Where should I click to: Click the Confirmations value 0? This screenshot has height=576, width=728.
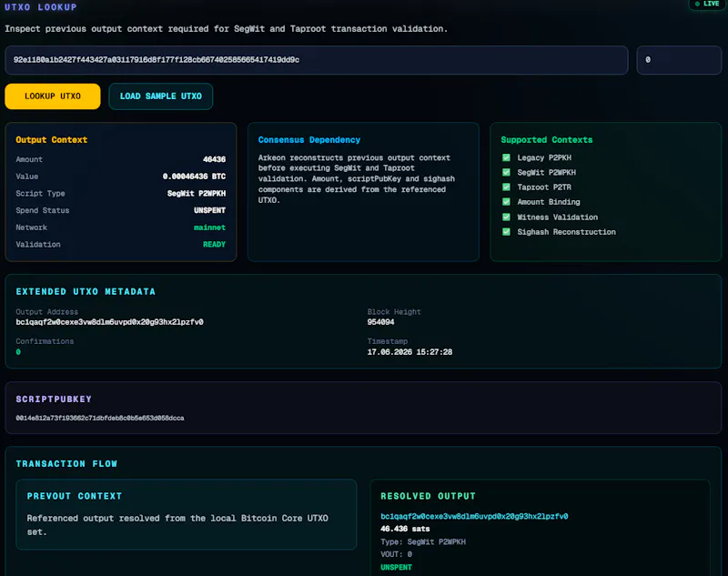18,352
